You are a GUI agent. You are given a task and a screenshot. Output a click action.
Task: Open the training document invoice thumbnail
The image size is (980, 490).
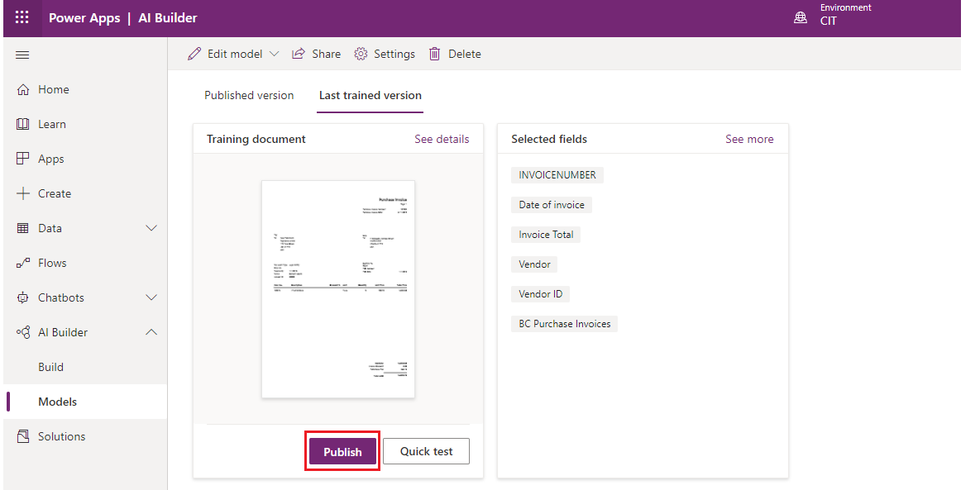point(338,289)
